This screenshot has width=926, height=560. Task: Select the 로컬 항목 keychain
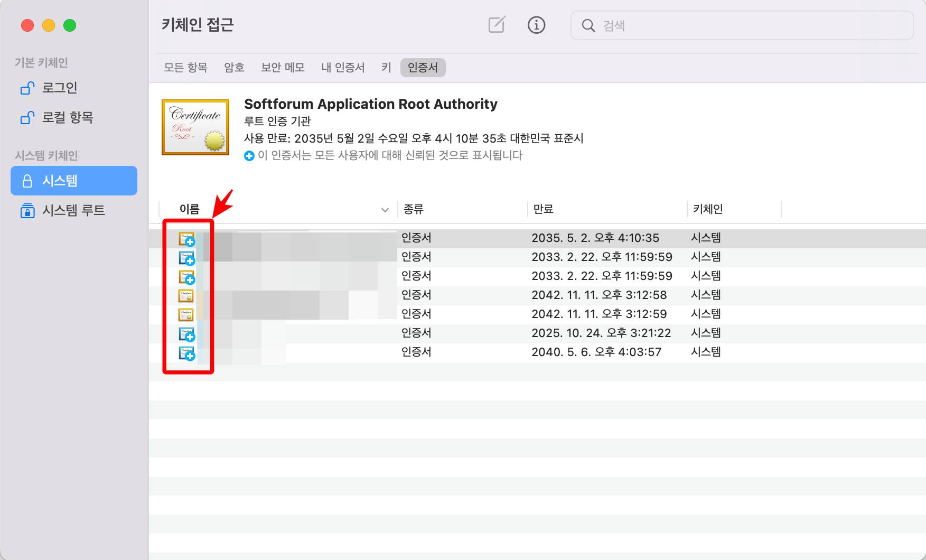point(74,117)
